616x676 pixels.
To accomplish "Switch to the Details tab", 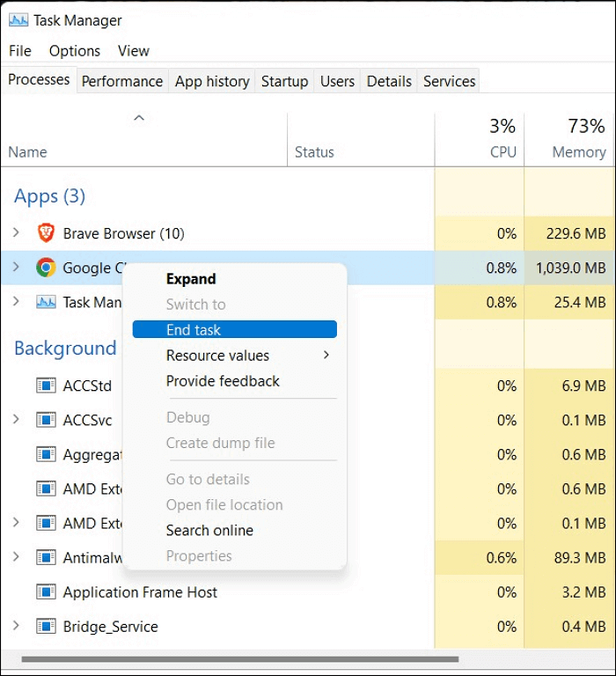I will pyautogui.click(x=389, y=81).
